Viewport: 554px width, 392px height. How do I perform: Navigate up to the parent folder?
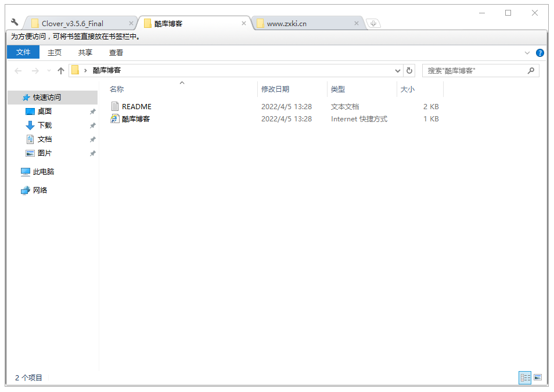(61, 70)
